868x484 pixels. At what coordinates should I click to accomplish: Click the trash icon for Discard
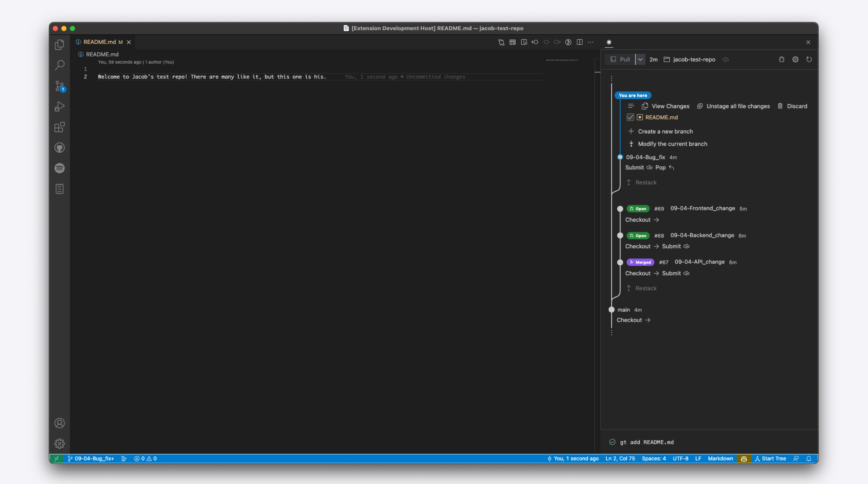[x=780, y=106]
